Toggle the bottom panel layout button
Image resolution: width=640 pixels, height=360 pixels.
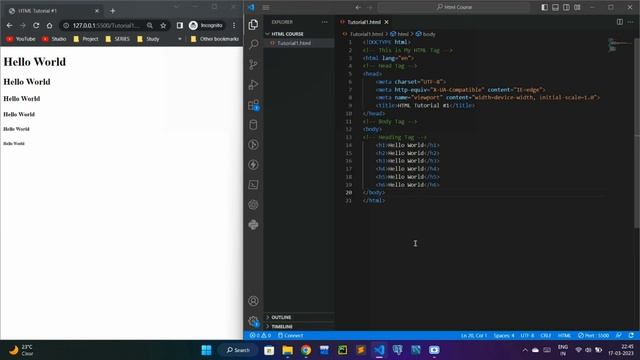(x=556, y=7)
